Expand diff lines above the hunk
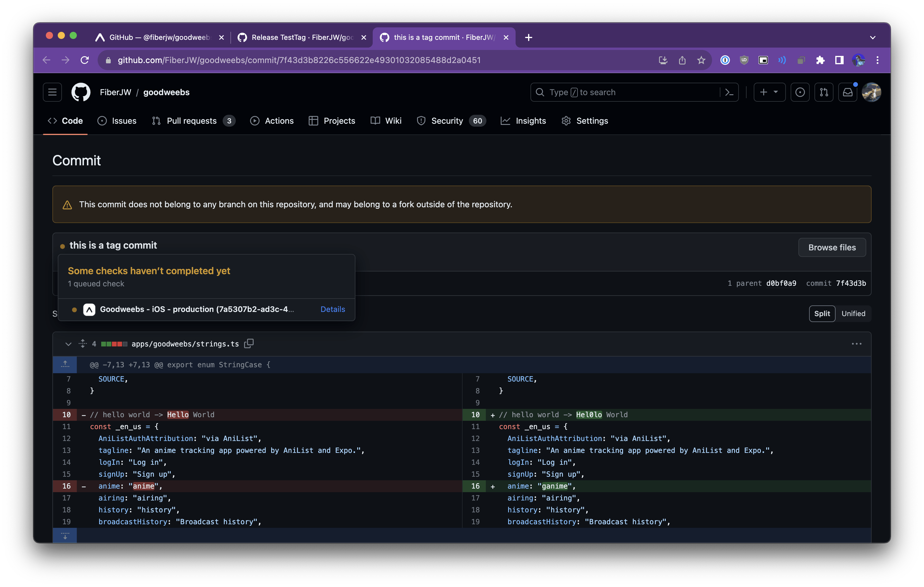Viewport: 924px width, 587px height. point(65,364)
